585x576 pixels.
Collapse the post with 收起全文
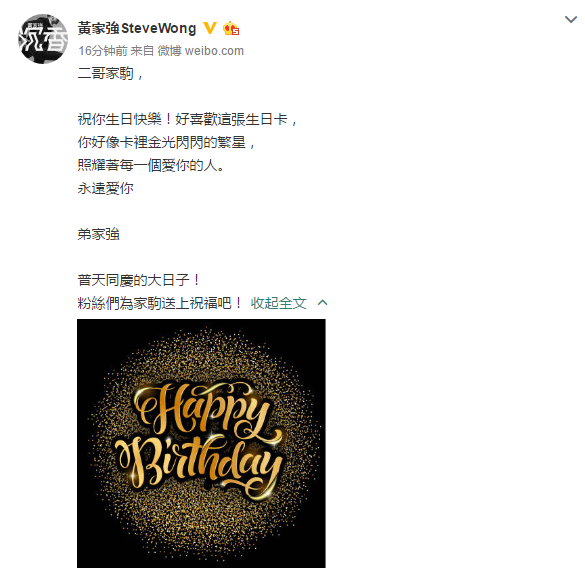coord(278,303)
